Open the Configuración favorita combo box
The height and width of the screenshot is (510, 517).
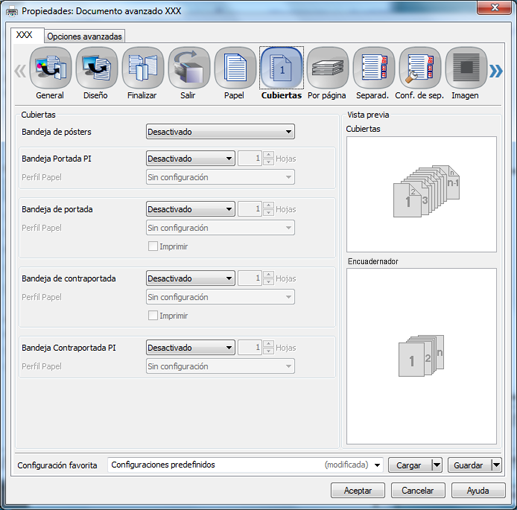tap(245, 465)
